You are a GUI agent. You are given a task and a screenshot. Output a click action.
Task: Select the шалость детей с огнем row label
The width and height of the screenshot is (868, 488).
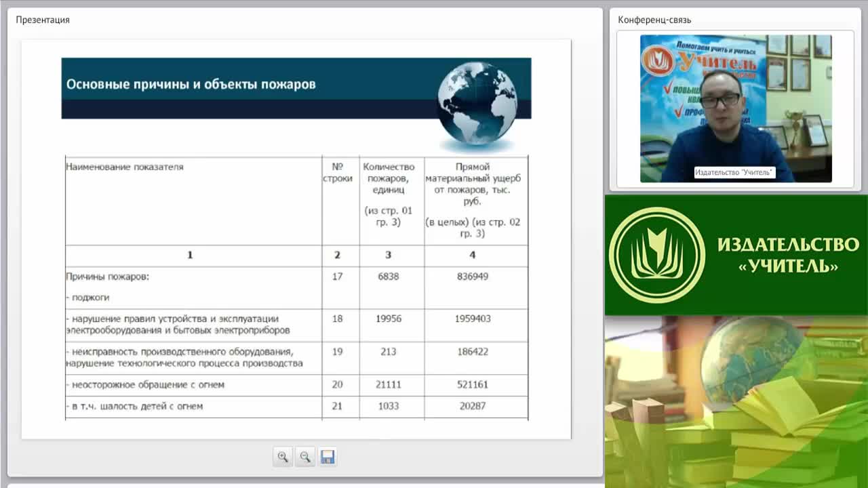coord(134,406)
